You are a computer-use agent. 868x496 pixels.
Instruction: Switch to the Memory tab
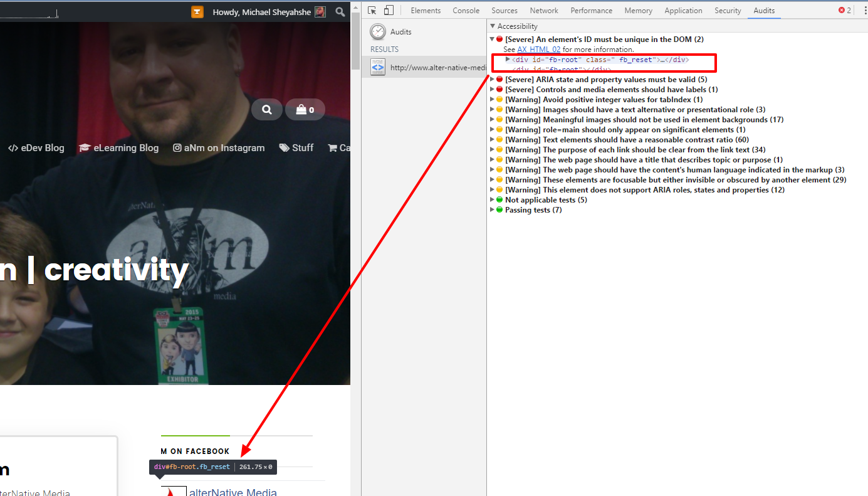(639, 11)
